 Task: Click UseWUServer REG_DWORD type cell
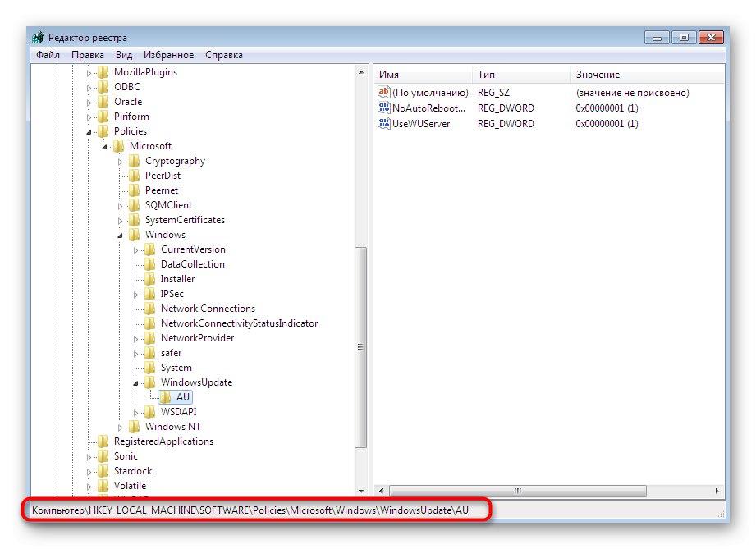coord(506,124)
